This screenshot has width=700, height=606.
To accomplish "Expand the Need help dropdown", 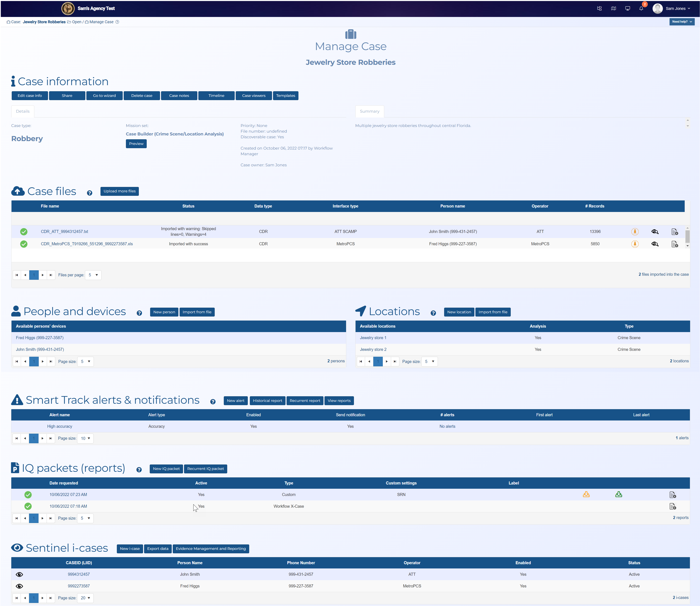I will [681, 22].
